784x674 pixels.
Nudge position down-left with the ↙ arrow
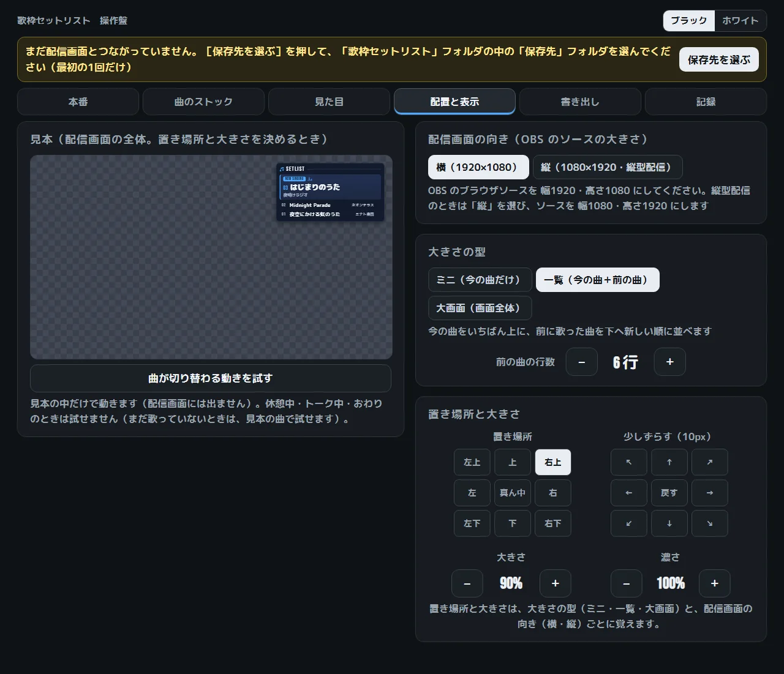[x=628, y=523]
